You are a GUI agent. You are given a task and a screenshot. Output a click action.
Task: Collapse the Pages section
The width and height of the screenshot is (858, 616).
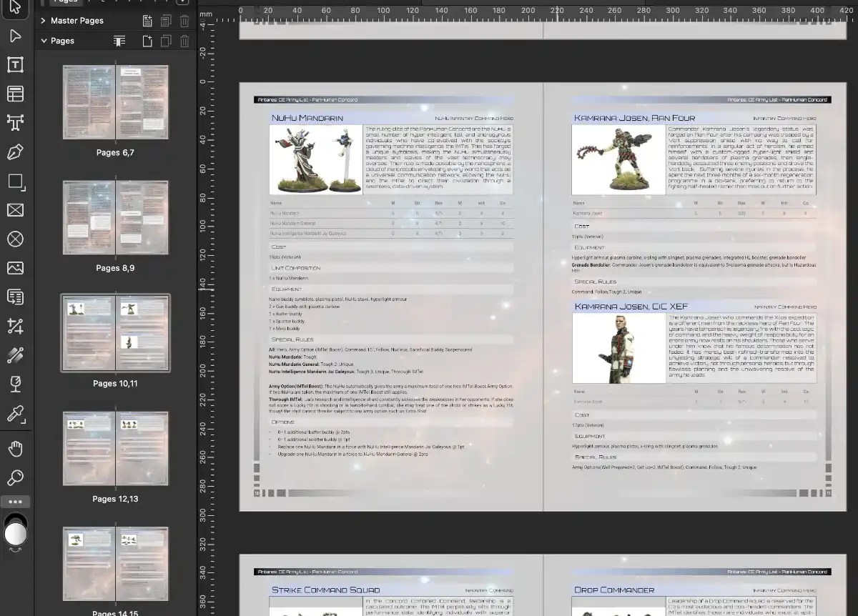pyautogui.click(x=44, y=41)
